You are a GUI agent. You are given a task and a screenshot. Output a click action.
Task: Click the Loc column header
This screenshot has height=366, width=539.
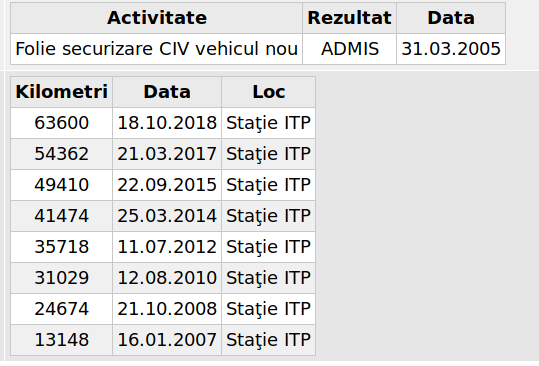268,92
